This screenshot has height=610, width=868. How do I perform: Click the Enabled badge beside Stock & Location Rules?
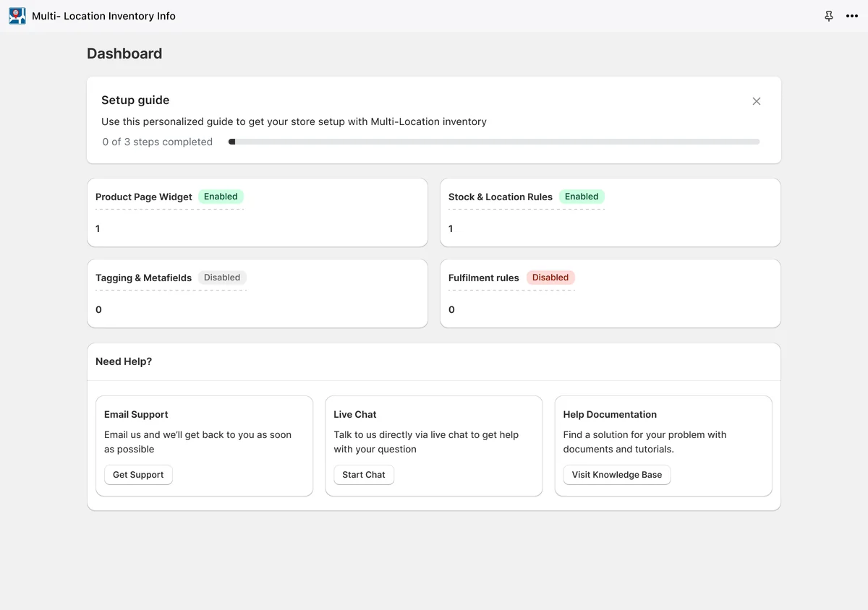click(582, 197)
